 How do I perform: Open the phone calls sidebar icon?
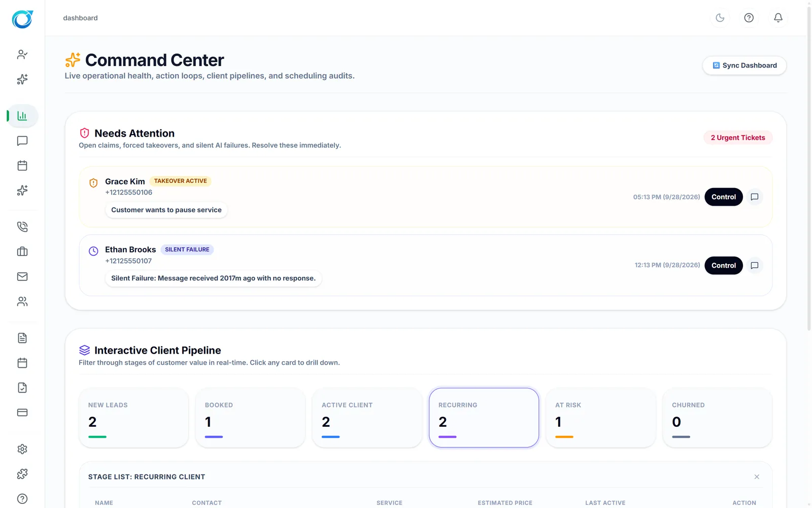coord(22,227)
